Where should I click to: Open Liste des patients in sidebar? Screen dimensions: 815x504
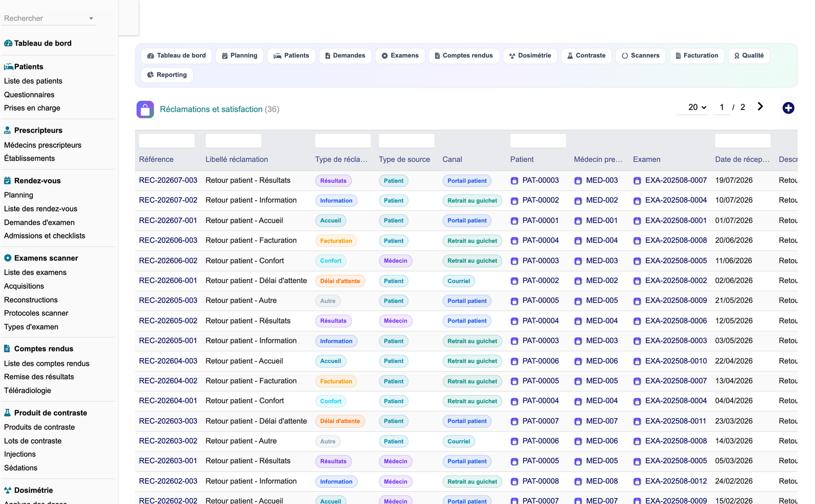[x=33, y=81]
